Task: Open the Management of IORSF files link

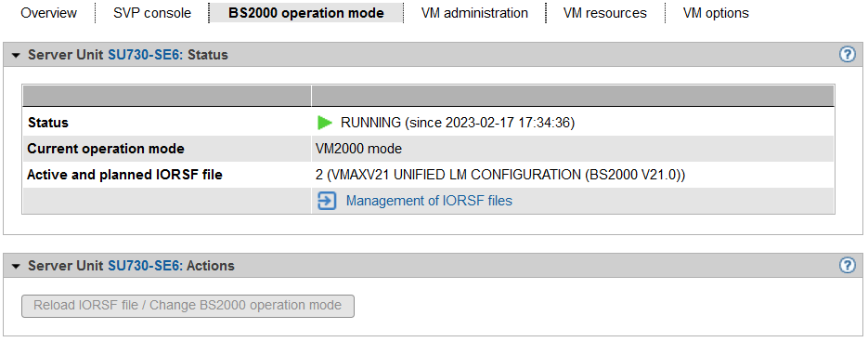Action: point(429,201)
